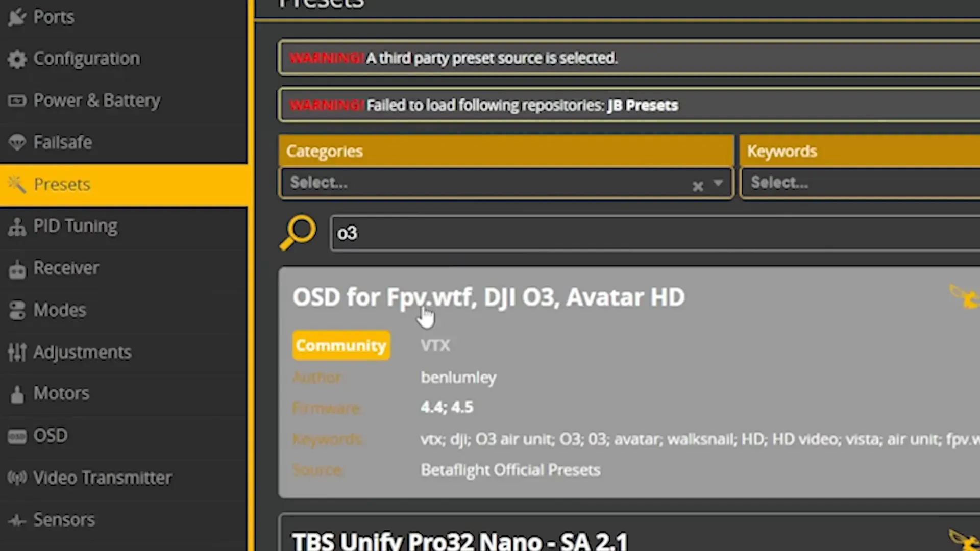Click third party preset source warning
The image size is (980, 551).
coord(629,58)
